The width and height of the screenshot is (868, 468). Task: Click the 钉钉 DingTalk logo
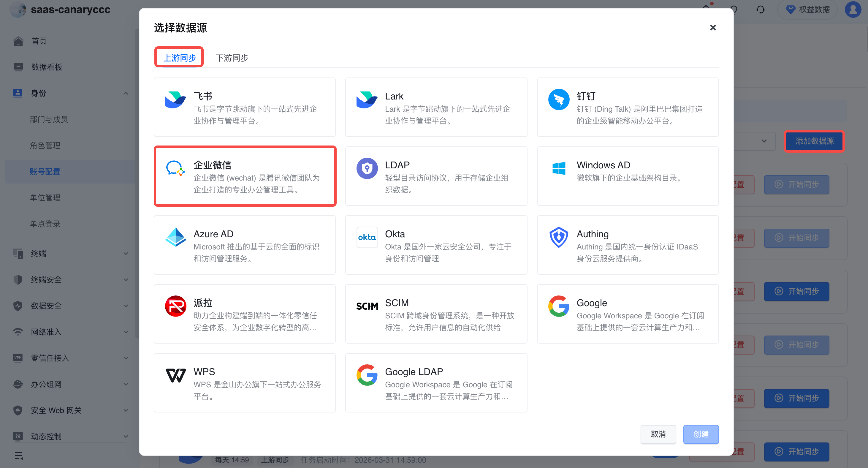(559, 100)
